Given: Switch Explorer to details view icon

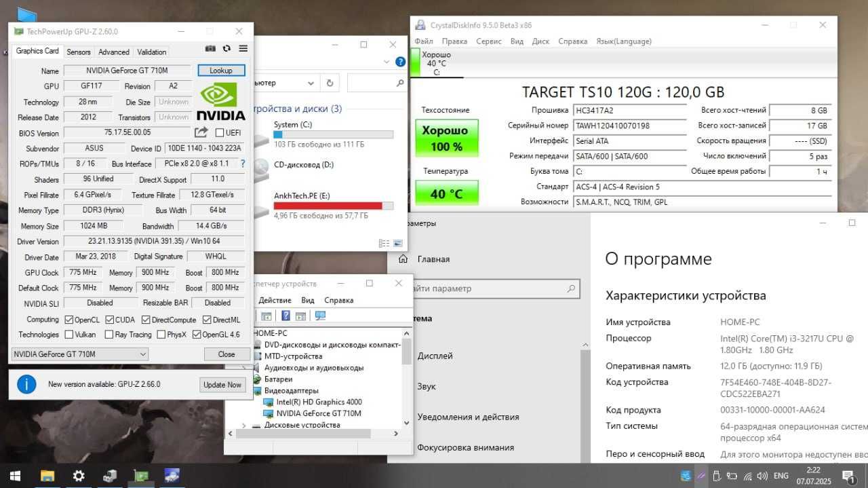Looking at the screenshot, I should [x=384, y=244].
